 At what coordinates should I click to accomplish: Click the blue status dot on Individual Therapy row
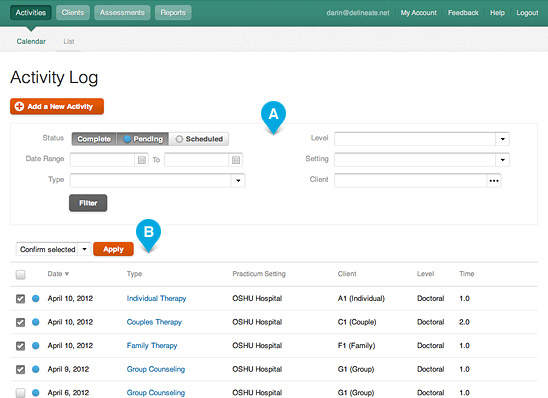click(36, 298)
